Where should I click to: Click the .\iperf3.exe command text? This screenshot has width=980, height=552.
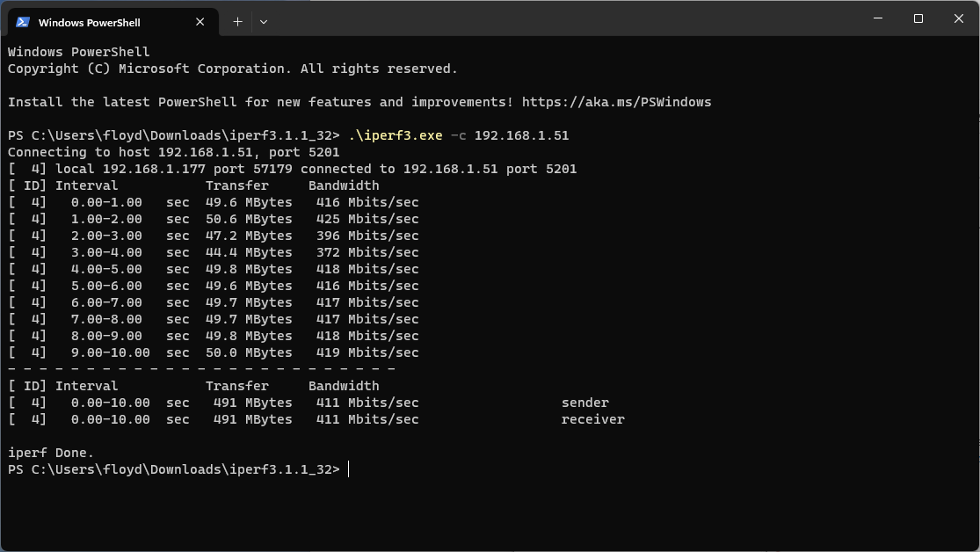pyautogui.click(x=395, y=135)
